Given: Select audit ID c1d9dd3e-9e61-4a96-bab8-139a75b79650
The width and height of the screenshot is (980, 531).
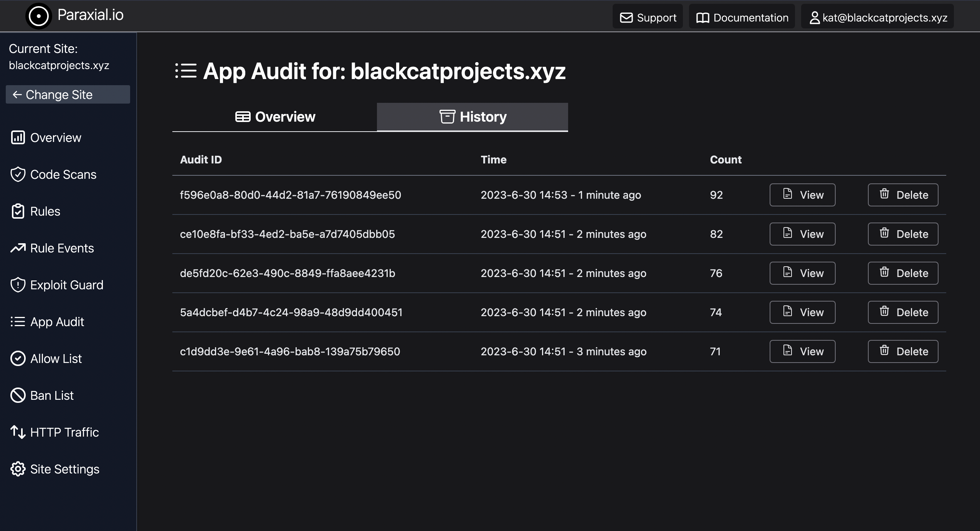Looking at the screenshot, I should pos(290,351).
